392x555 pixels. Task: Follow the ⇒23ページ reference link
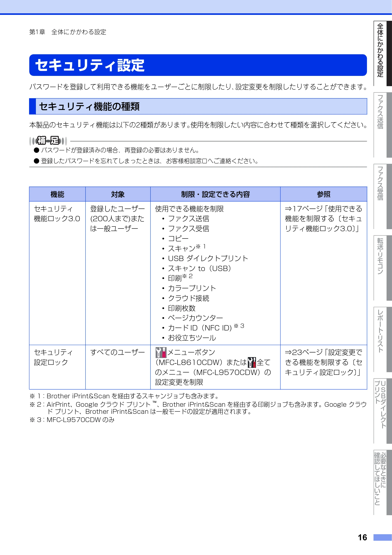pyautogui.click(x=323, y=362)
